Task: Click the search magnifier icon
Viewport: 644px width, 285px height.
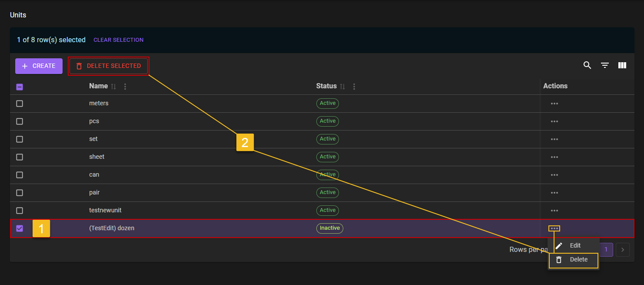Action: pyautogui.click(x=587, y=65)
